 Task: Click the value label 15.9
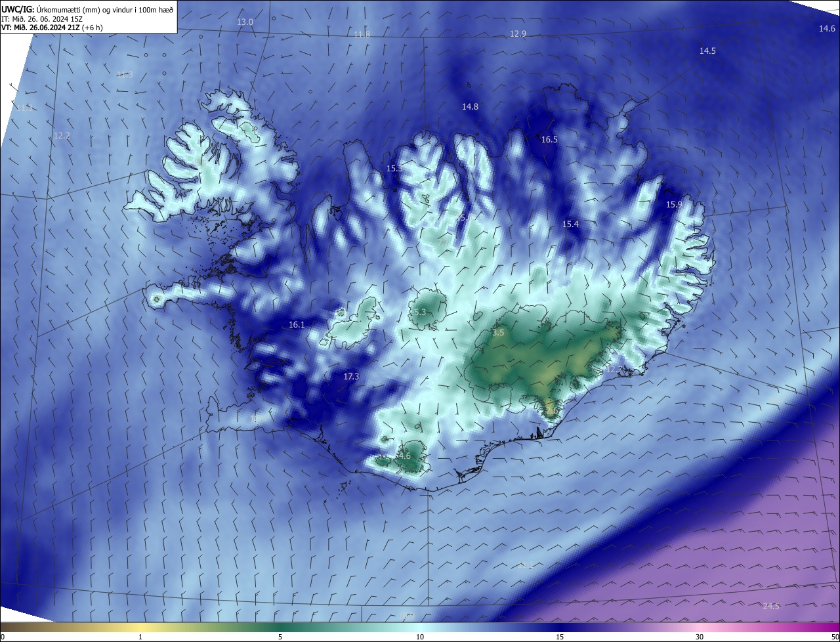point(674,205)
